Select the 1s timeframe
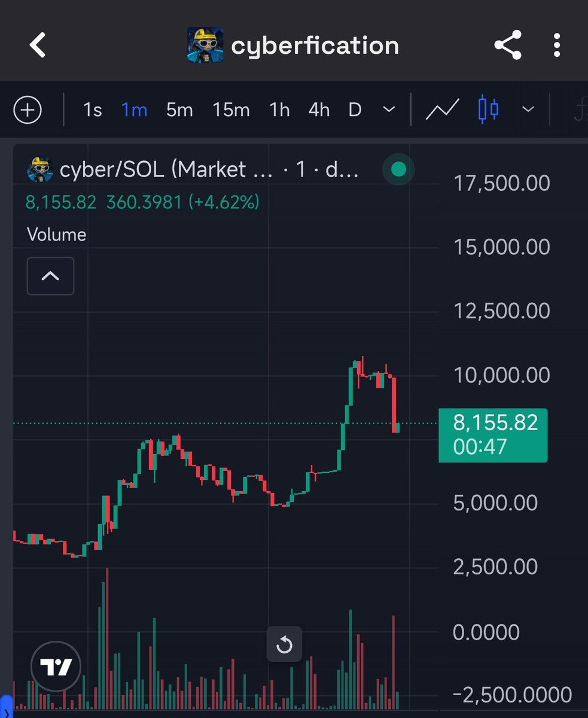 [x=92, y=110]
